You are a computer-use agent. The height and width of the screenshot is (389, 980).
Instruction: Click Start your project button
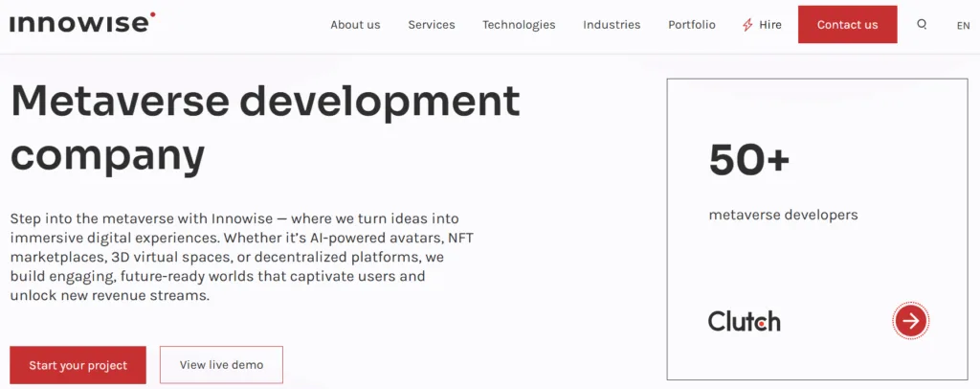(78, 365)
